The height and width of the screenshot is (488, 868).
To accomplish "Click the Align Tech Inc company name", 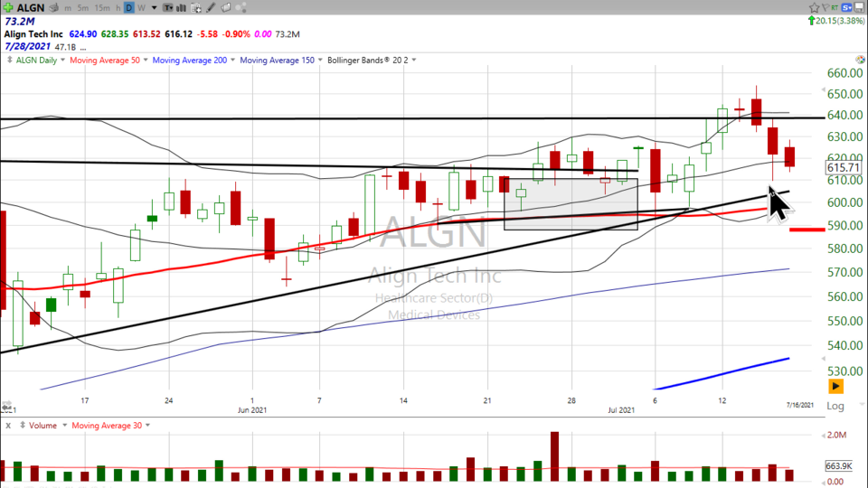I will (33, 34).
